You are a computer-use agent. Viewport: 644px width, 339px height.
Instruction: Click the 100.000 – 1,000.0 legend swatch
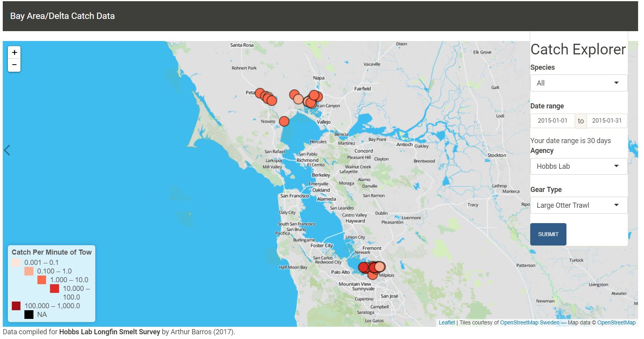pyautogui.click(x=16, y=306)
